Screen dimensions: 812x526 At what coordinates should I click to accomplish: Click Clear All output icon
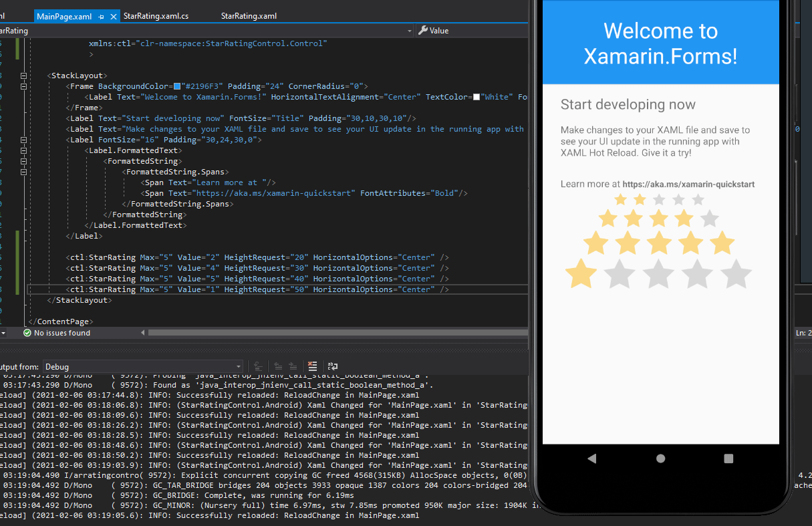point(312,366)
